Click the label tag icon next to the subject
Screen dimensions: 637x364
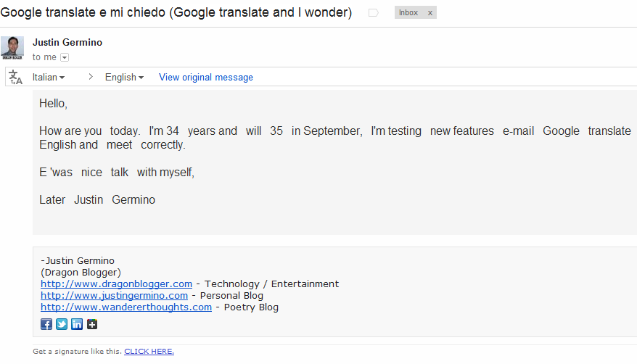(x=374, y=13)
